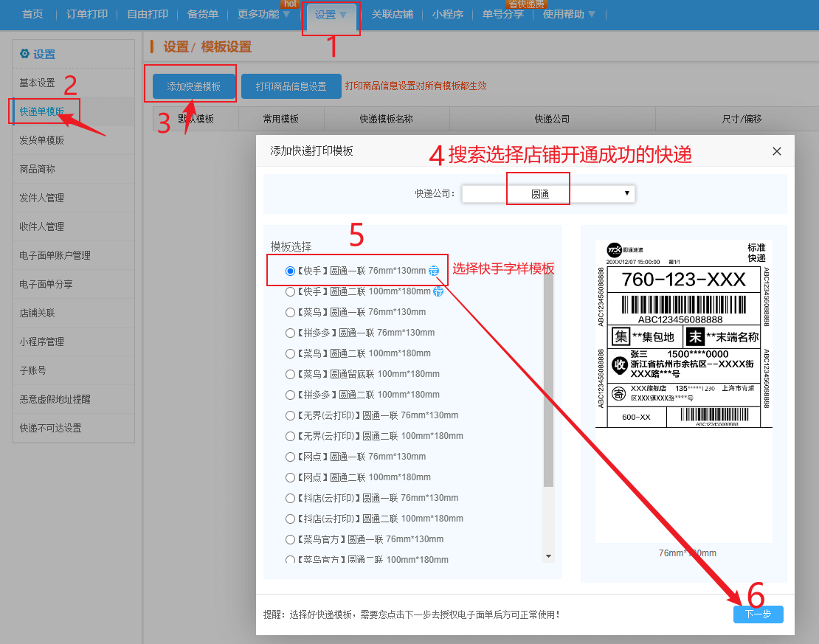Click the 尺寸/偏移 column header
819x644 pixels.
(742, 119)
